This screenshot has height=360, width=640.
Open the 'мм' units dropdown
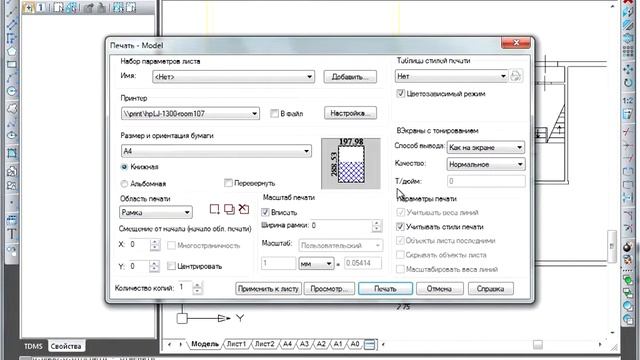click(x=316, y=263)
